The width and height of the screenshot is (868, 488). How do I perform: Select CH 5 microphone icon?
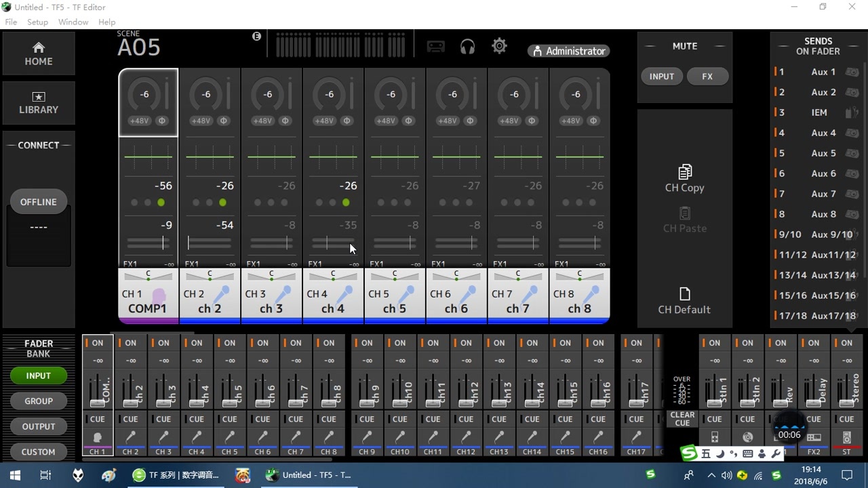tap(406, 294)
